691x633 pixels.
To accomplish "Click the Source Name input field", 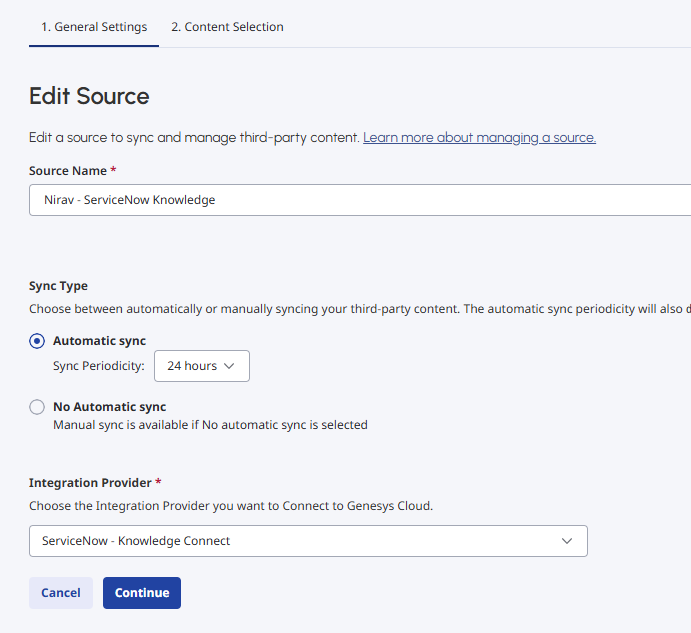I will click(360, 200).
